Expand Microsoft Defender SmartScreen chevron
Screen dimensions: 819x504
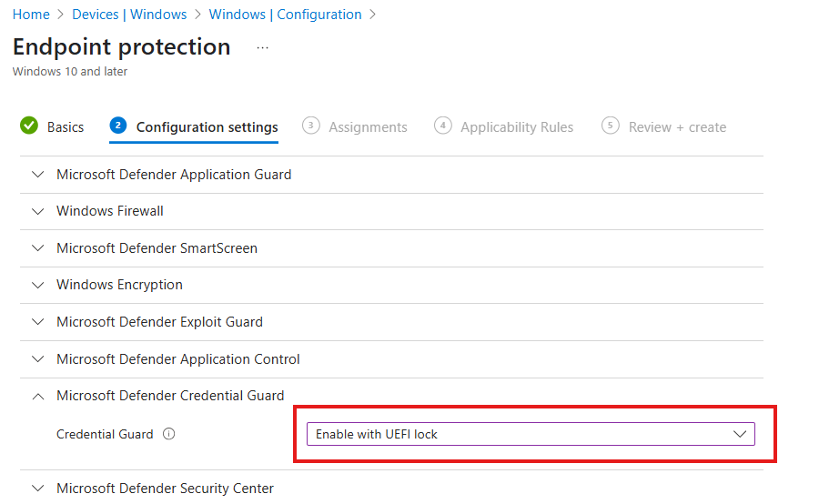[37, 248]
